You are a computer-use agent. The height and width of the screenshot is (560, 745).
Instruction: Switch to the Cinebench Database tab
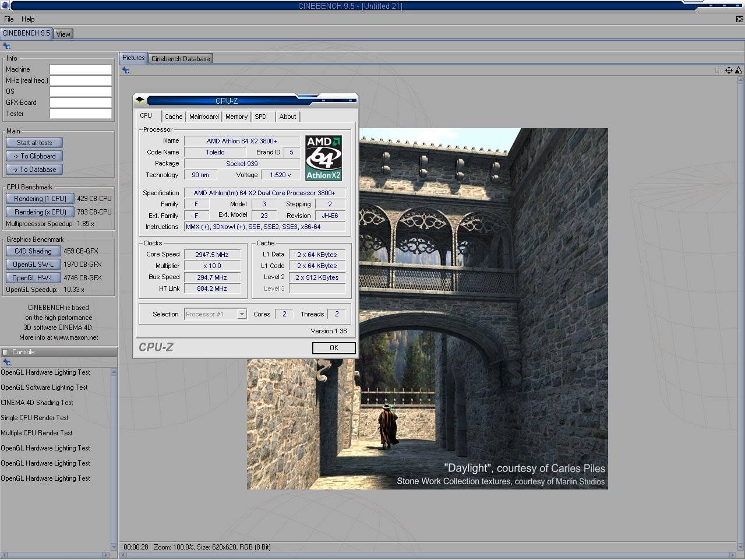[x=181, y=59]
